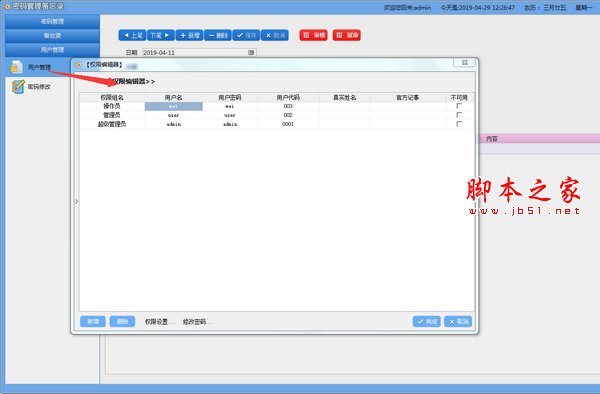Click the main toolbar 保存 checkmark button
The width and height of the screenshot is (600, 394).
pyautogui.click(x=246, y=35)
